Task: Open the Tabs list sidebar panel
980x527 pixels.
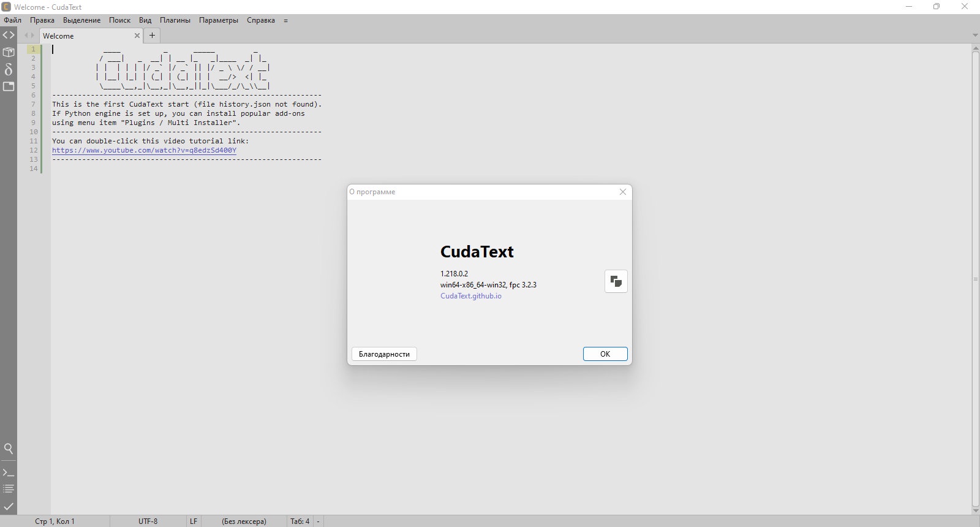Action: click(9, 86)
